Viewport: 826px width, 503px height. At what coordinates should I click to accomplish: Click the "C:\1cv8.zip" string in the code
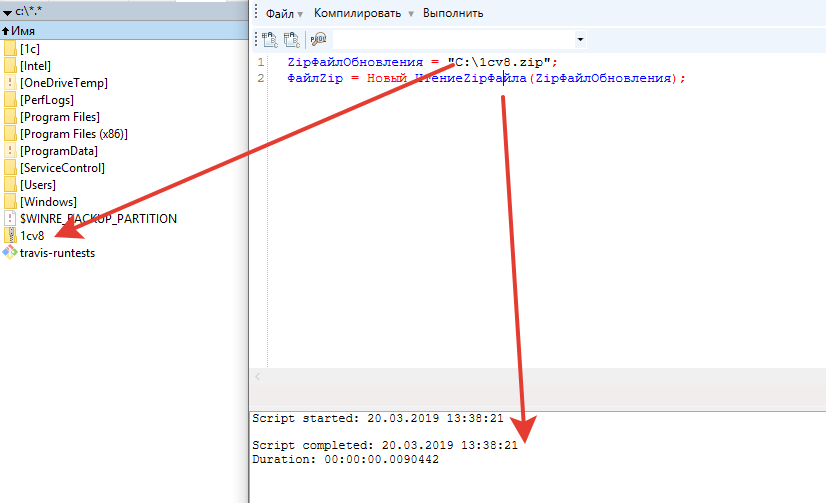tap(499, 62)
